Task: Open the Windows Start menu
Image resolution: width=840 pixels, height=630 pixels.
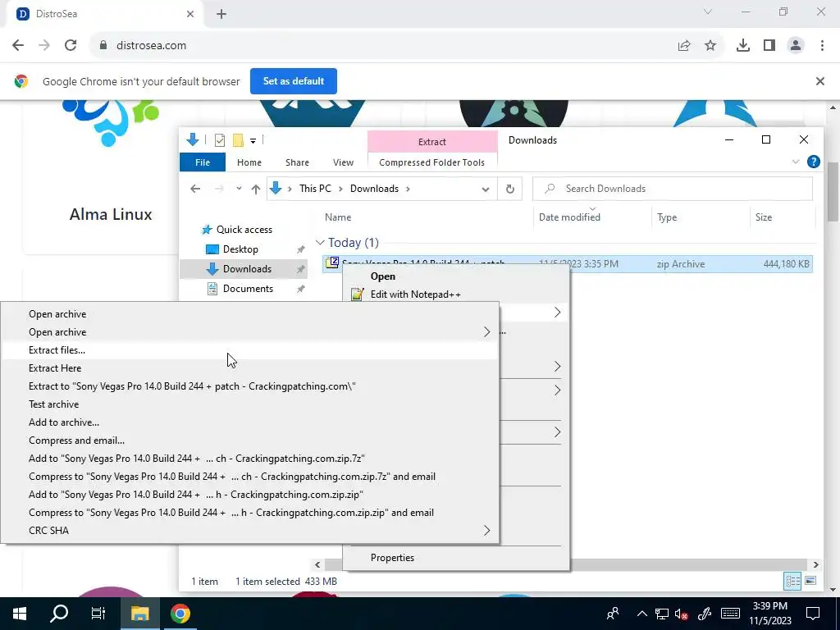Action: pyautogui.click(x=20, y=614)
